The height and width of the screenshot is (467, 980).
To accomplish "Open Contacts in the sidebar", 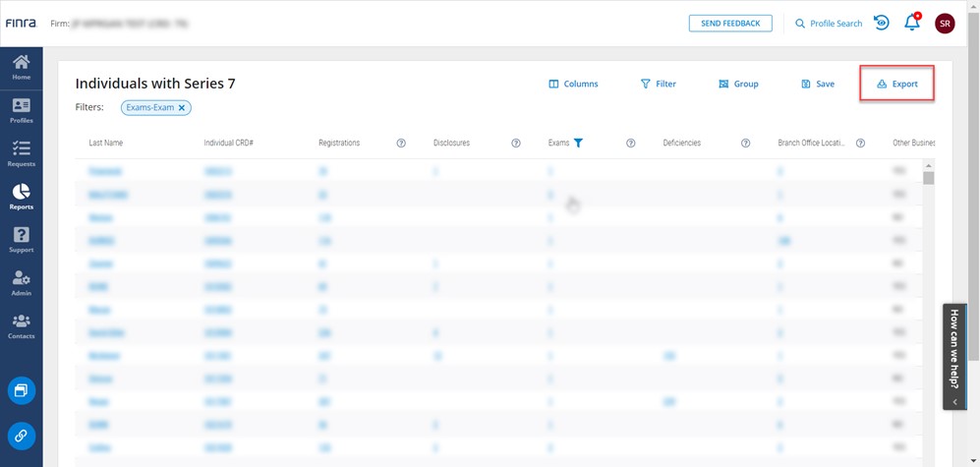I will click(21, 326).
